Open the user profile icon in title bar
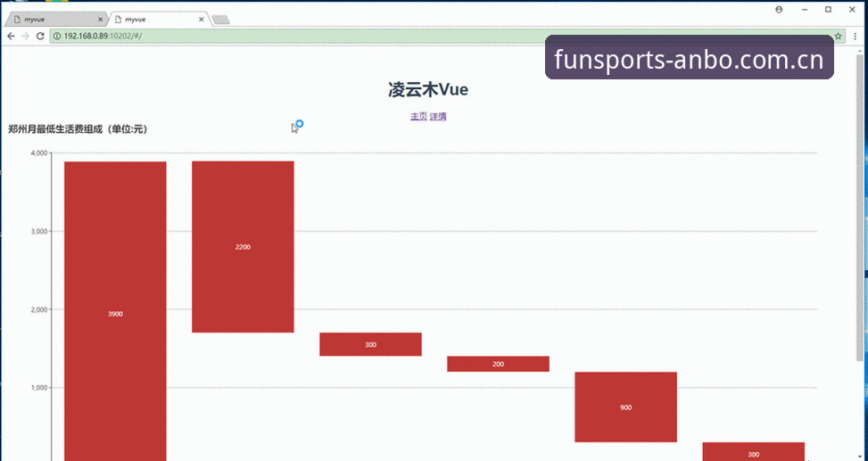 (779, 10)
